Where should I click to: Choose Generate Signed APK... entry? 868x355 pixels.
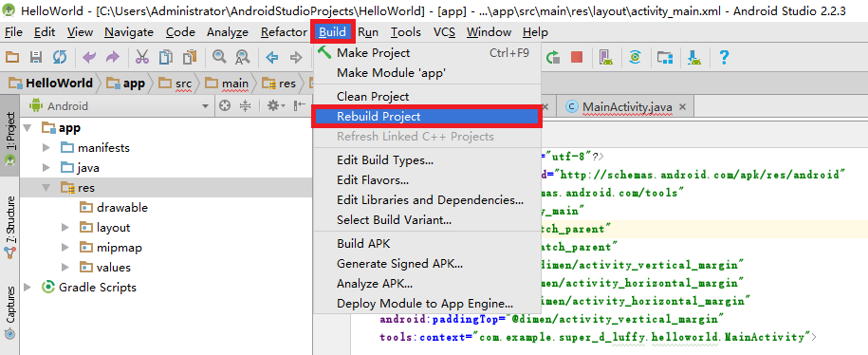(426, 264)
